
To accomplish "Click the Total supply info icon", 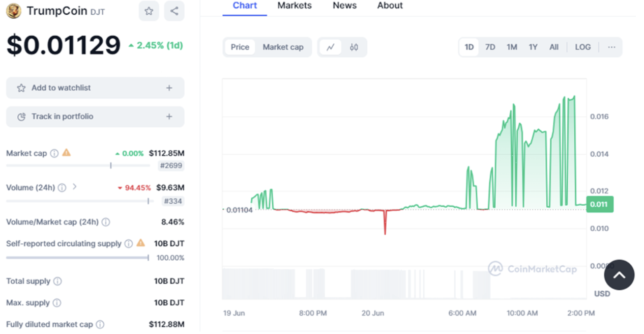I will click(57, 281).
